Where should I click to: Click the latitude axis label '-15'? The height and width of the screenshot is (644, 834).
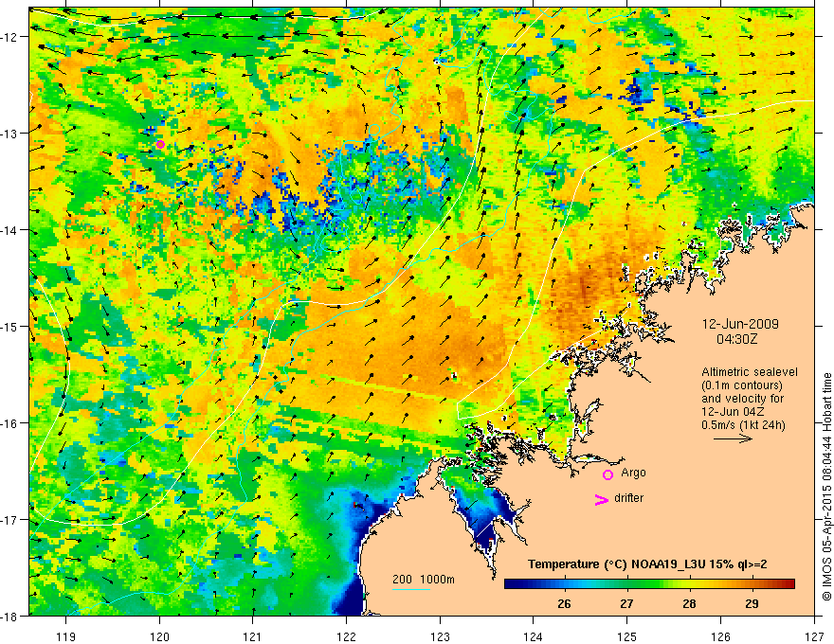[x=10, y=326]
